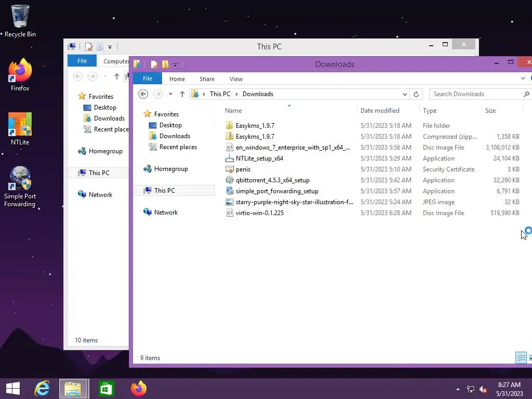
Task: Open the File tab in Downloads window
Action: 148,78
